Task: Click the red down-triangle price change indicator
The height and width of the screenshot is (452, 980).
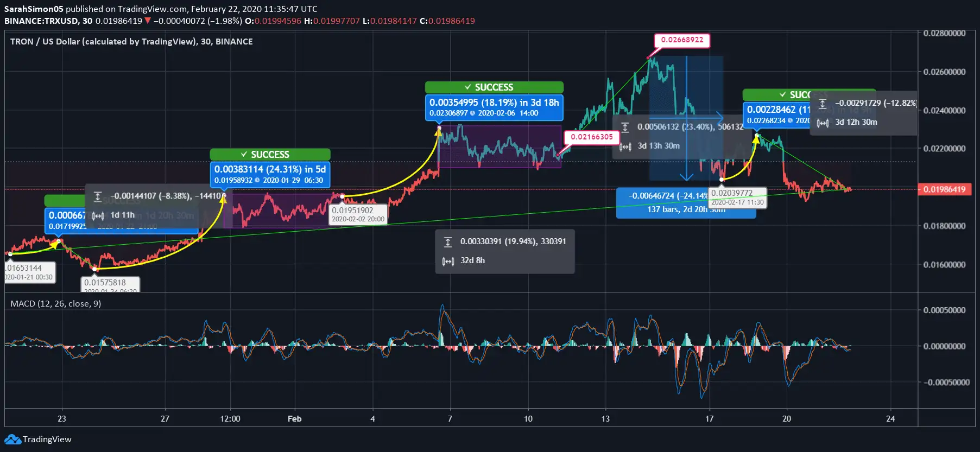Action: [x=147, y=21]
